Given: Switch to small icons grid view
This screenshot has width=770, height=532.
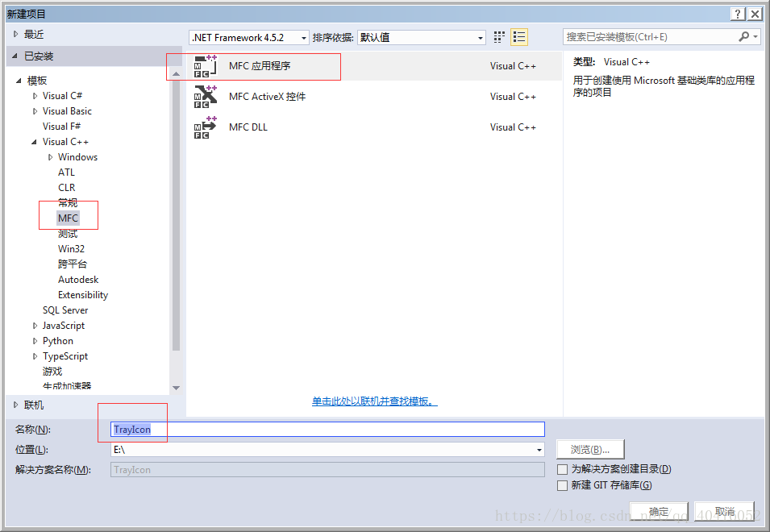Looking at the screenshot, I should tap(499, 37).
